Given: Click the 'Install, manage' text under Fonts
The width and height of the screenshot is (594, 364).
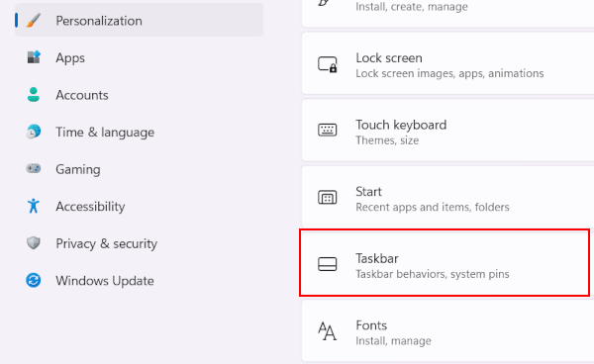Looking at the screenshot, I should click(x=393, y=341).
